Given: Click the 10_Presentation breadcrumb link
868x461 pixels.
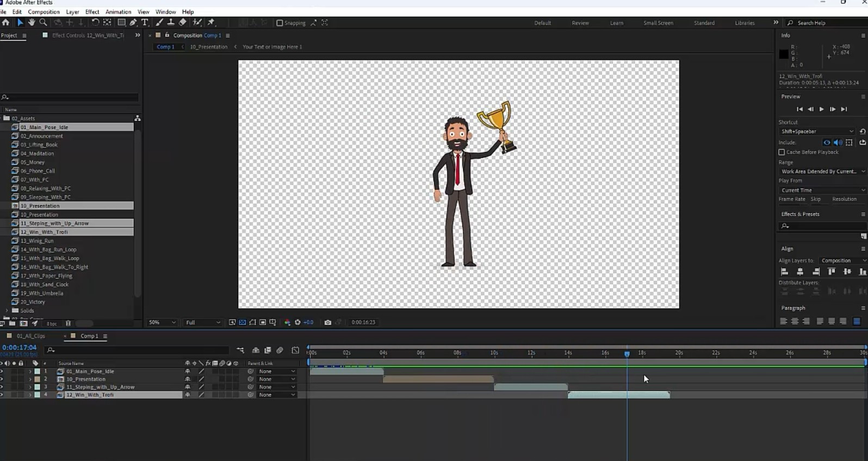Looking at the screenshot, I should (208, 47).
